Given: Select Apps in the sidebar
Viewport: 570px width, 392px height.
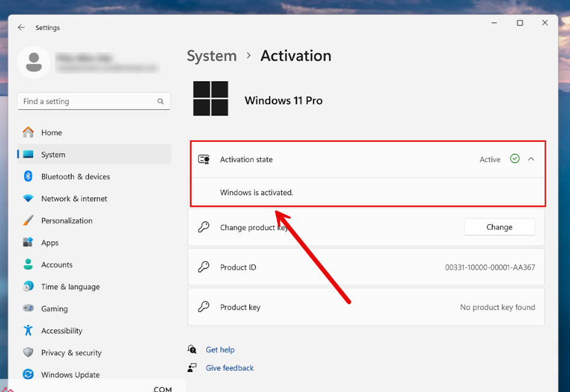Looking at the screenshot, I should pyautogui.click(x=50, y=243).
